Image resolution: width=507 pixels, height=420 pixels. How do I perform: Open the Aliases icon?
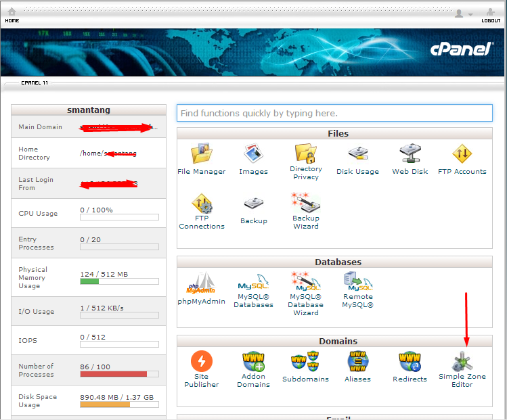point(358,361)
